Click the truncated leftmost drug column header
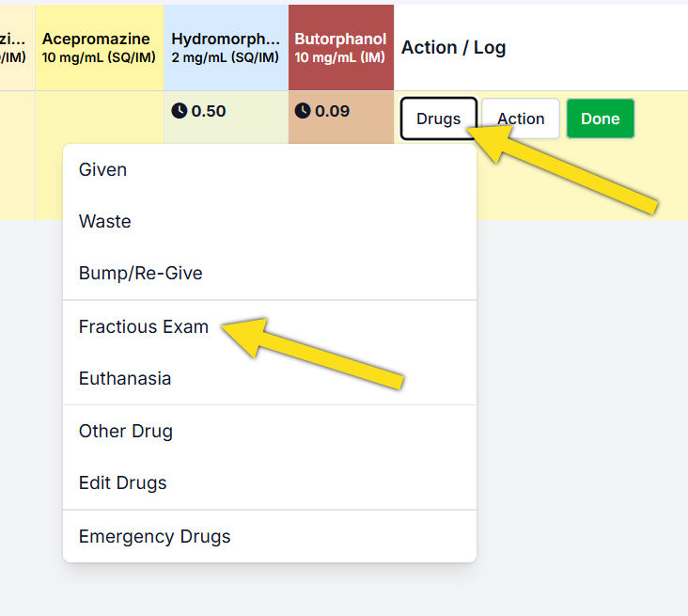Viewport: 688px width, 616px height. point(16,48)
